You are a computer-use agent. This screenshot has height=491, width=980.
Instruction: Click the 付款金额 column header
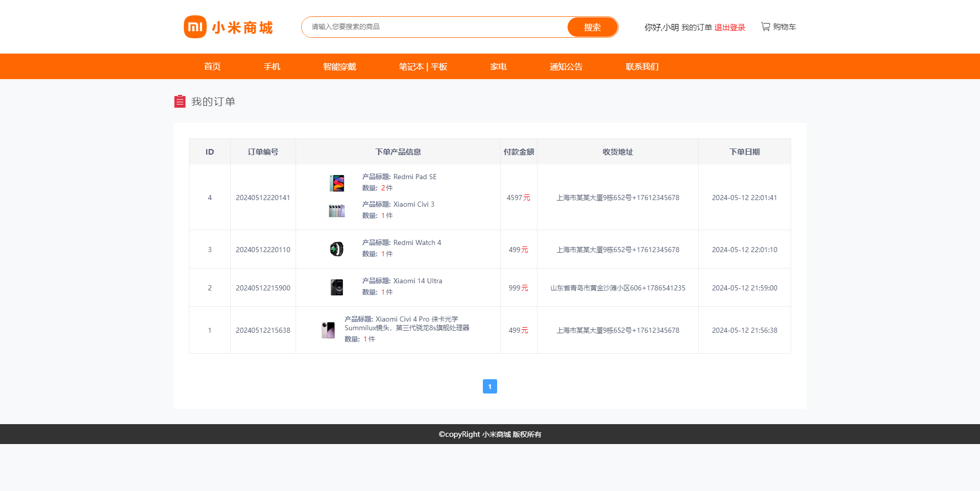click(x=519, y=152)
